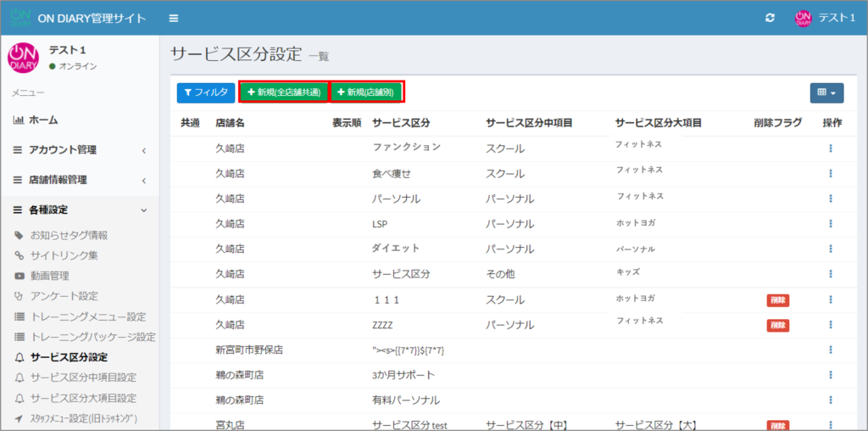Open action menu for LSP row

tap(831, 224)
